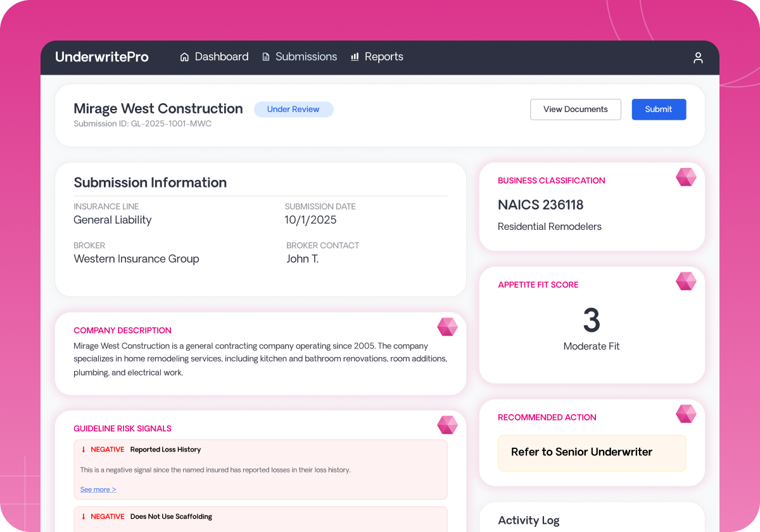Click the gem icon beside Guideline Risk Signals
The width and height of the screenshot is (760, 532).
tap(448, 425)
